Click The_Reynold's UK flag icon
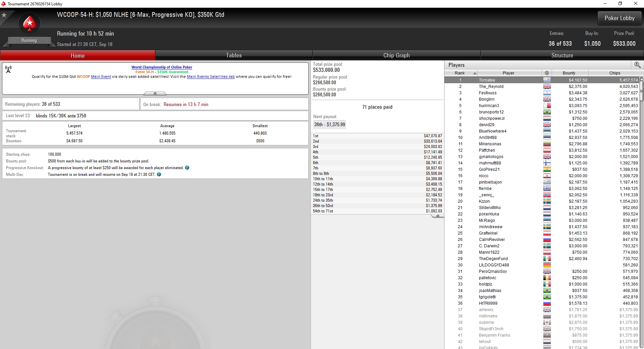This screenshot has width=644, height=349. click(x=547, y=86)
